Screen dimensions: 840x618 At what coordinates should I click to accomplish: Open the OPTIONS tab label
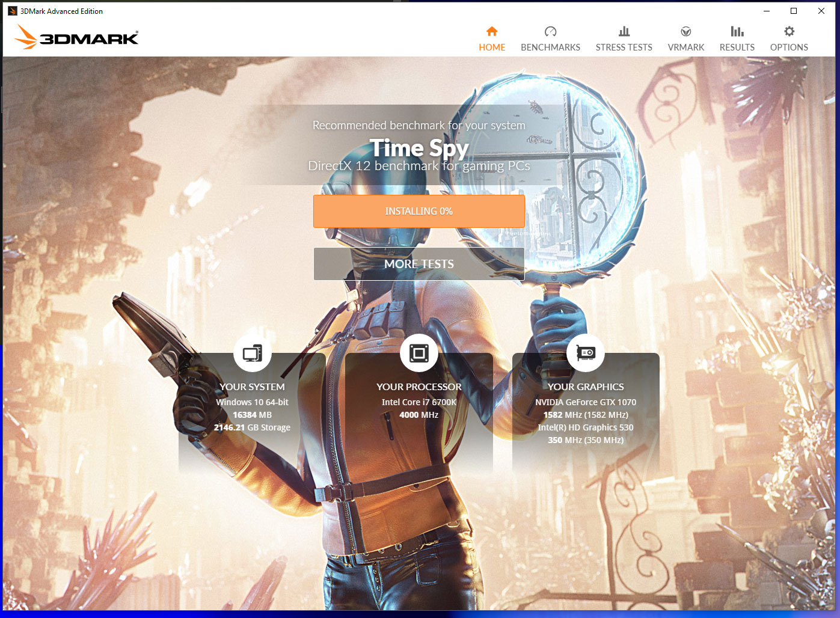(x=789, y=47)
